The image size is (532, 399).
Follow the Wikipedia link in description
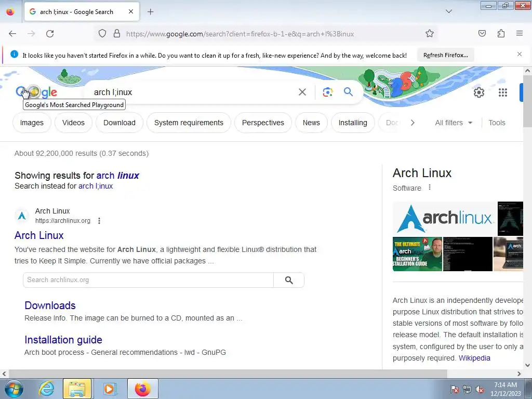click(474, 358)
